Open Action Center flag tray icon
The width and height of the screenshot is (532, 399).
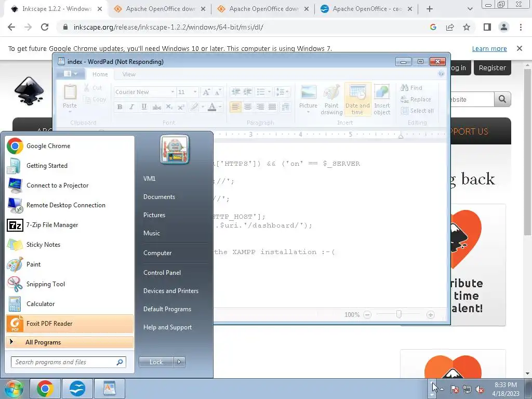455,390
